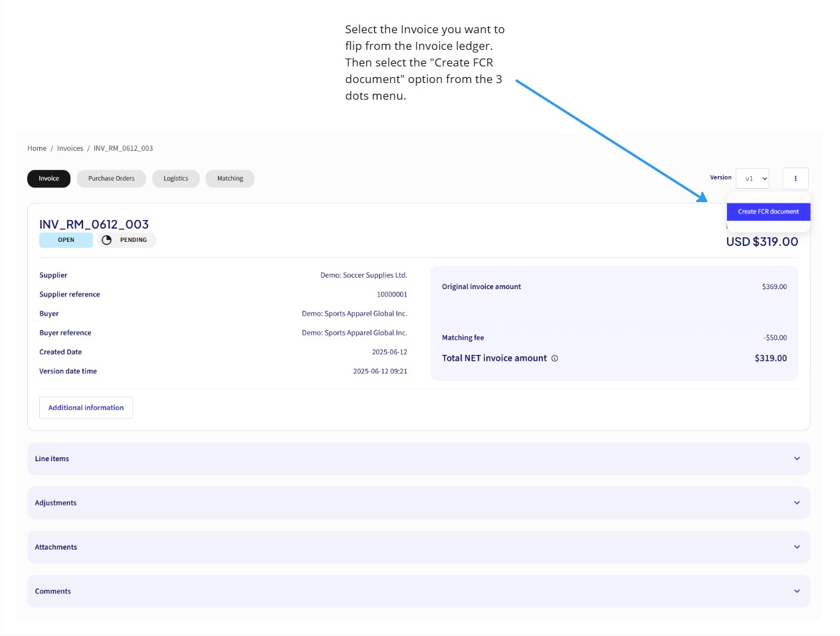Go to Home via the breadcrumb
Screen dimensions: 840x636
(37, 148)
